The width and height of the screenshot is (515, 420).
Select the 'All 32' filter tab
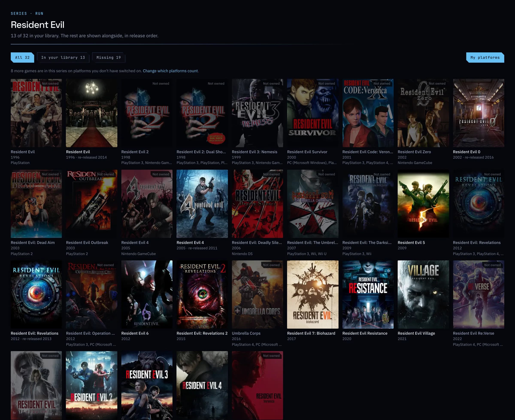22,57
